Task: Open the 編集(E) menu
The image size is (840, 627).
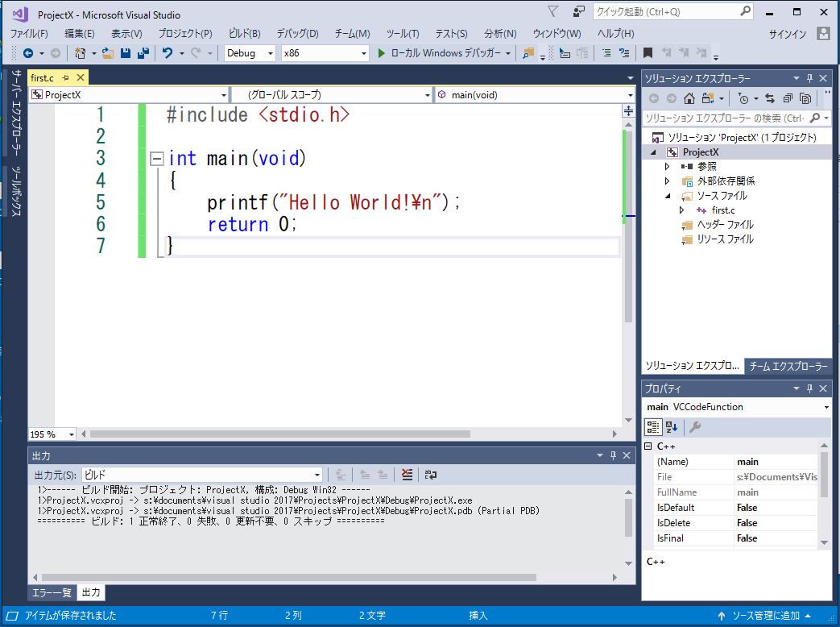Action: (x=79, y=34)
